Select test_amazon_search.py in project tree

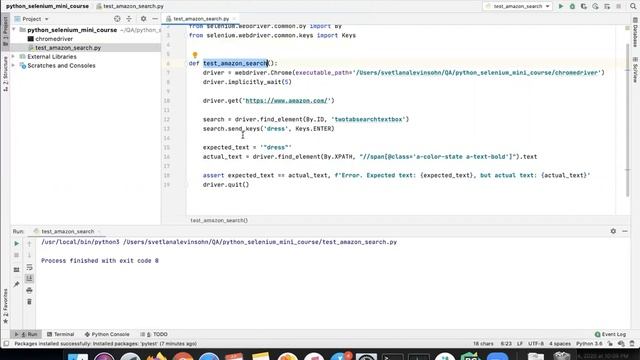click(x=68, y=48)
